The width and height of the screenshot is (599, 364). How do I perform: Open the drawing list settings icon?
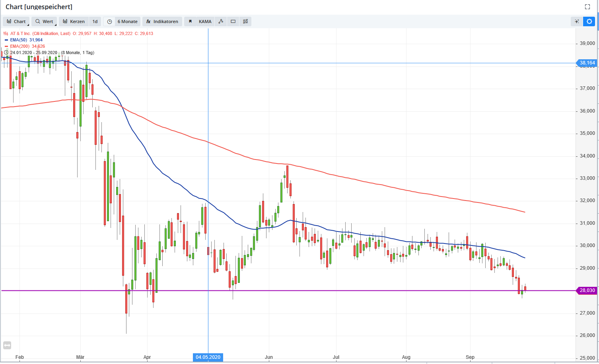tap(245, 21)
